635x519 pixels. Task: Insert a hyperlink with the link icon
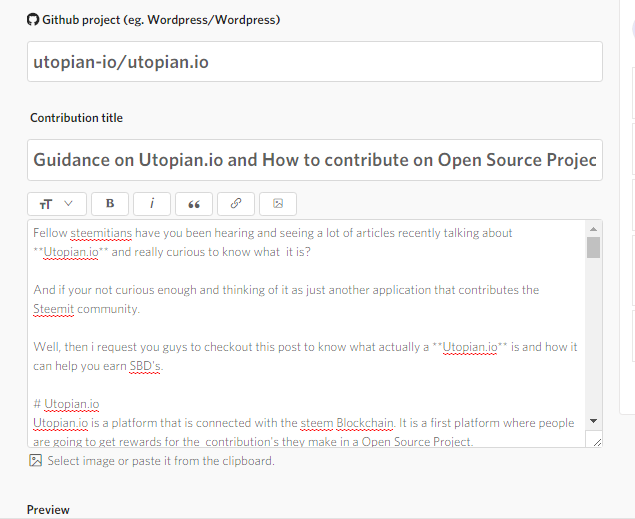click(x=236, y=204)
